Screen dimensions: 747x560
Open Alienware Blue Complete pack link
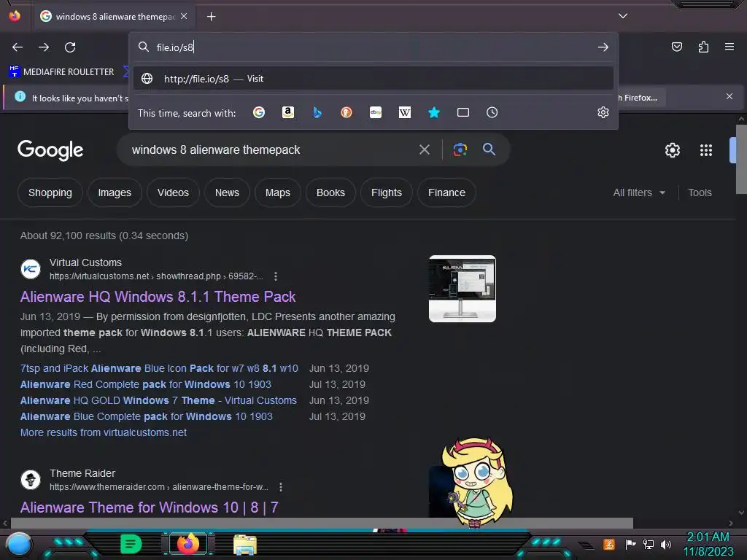(146, 416)
